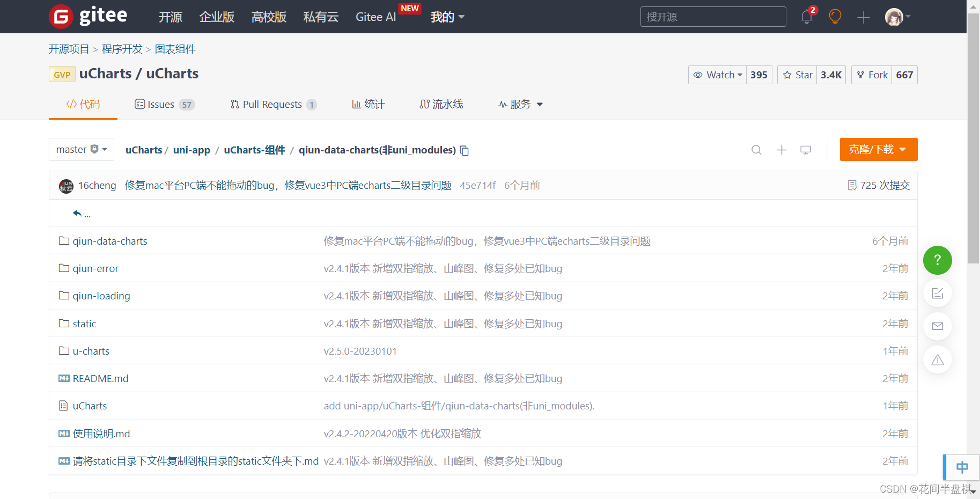Open the qiun-error folder
The image size is (980, 499).
pyautogui.click(x=95, y=268)
